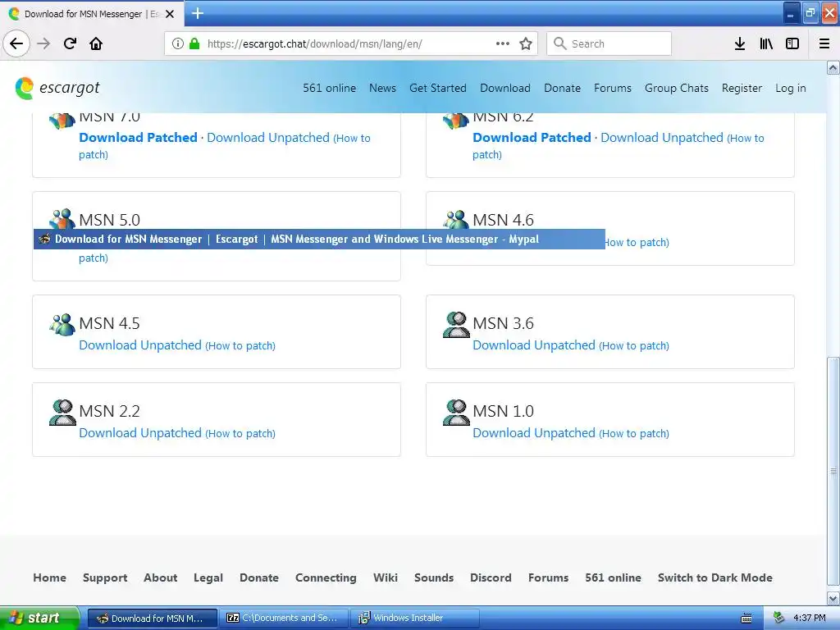Image resolution: width=840 pixels, height=630 pixels.
Task: Open Donate in top navigation
Action: pos(562,88)
